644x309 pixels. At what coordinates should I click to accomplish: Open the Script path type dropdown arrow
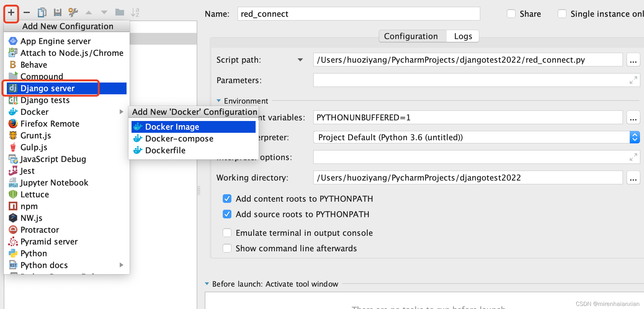tap(300, 60)
